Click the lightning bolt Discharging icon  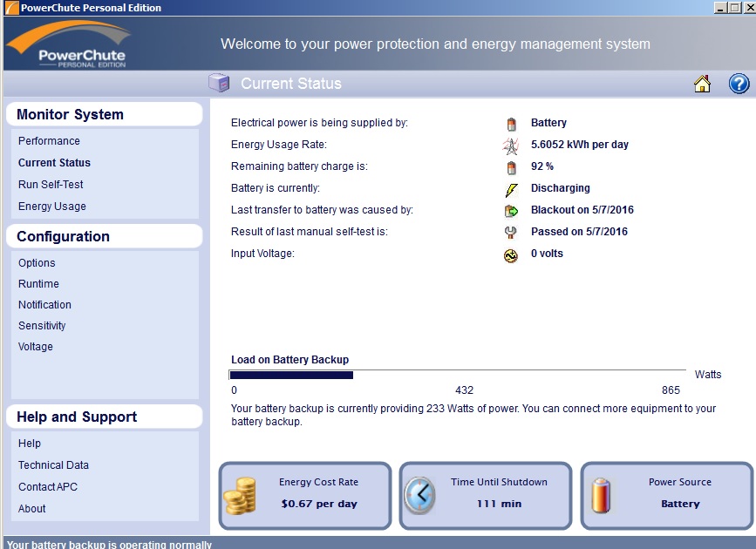(x=511, y=189)
